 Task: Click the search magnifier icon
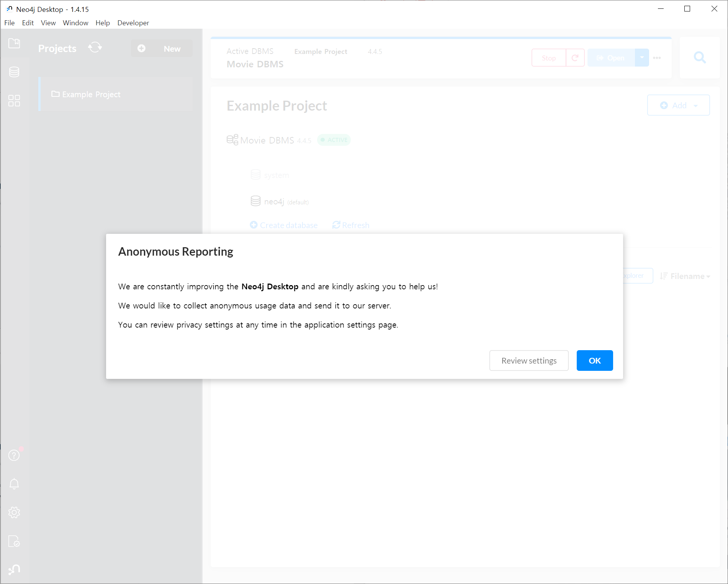click(x=700, y=58)
